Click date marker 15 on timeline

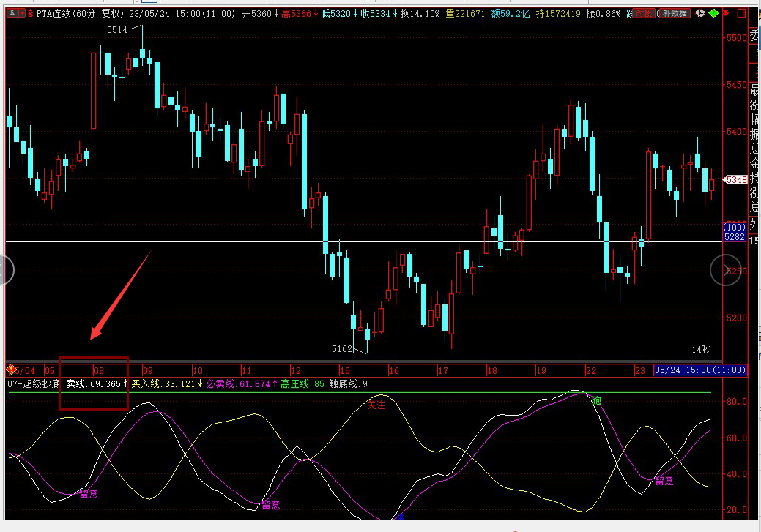click(x=345, y=370)
